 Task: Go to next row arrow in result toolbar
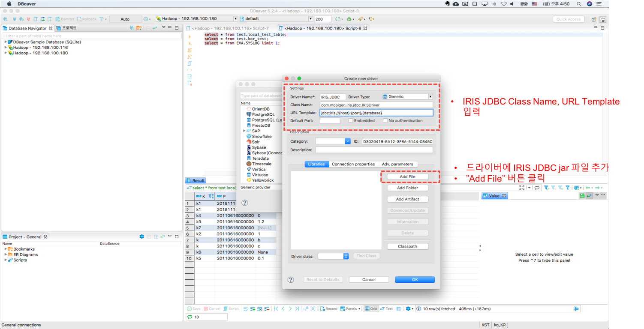(290, 308)
